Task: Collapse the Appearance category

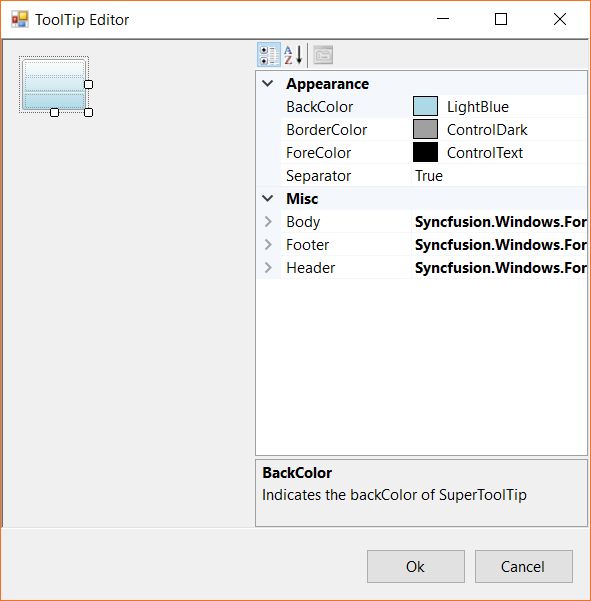Action: pos(268,84)
